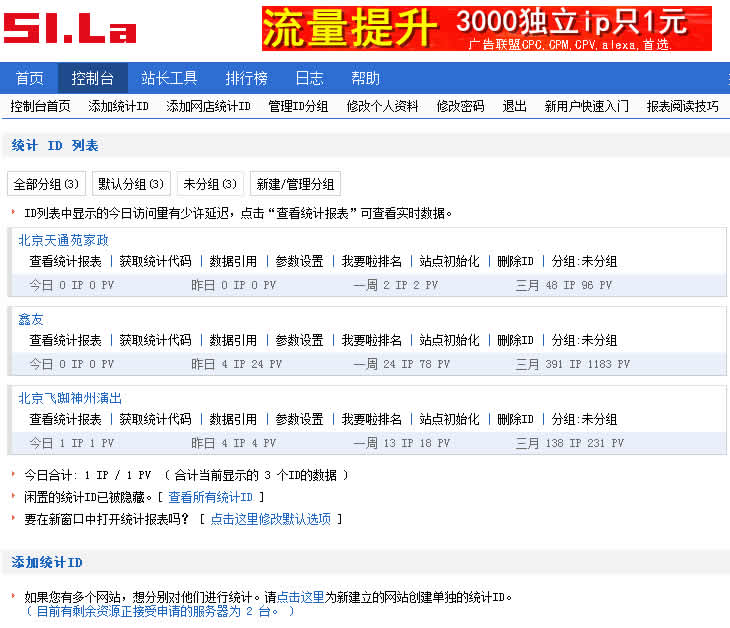Click 获取统计代码 for 北京飞�André神州演出
This screenshot has width=730, height=628.
click(x=155, y=419)
